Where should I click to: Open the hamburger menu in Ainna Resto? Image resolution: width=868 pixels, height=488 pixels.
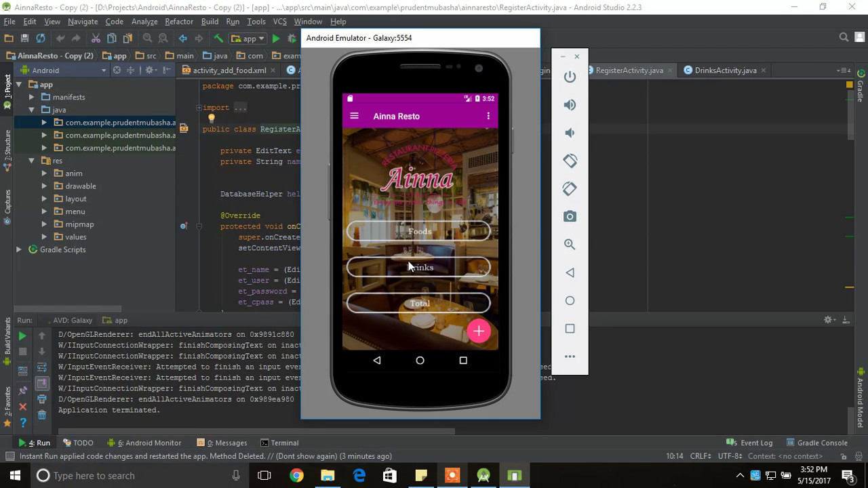tap(354, 116)
